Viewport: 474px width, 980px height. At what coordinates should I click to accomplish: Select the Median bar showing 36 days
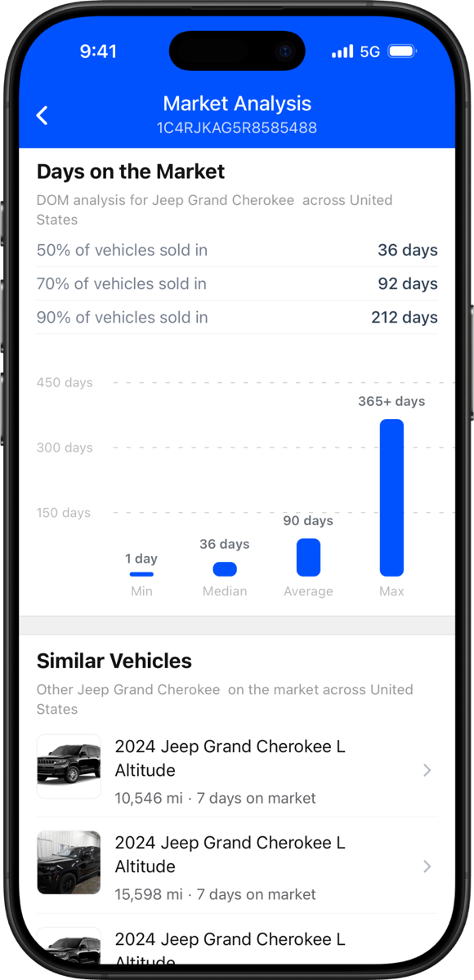pos(225,569)
